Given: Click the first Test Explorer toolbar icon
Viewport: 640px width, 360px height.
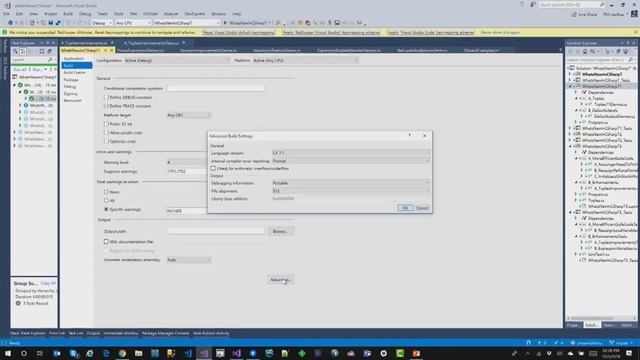Looking at the screenshot, I should [16, 51].
